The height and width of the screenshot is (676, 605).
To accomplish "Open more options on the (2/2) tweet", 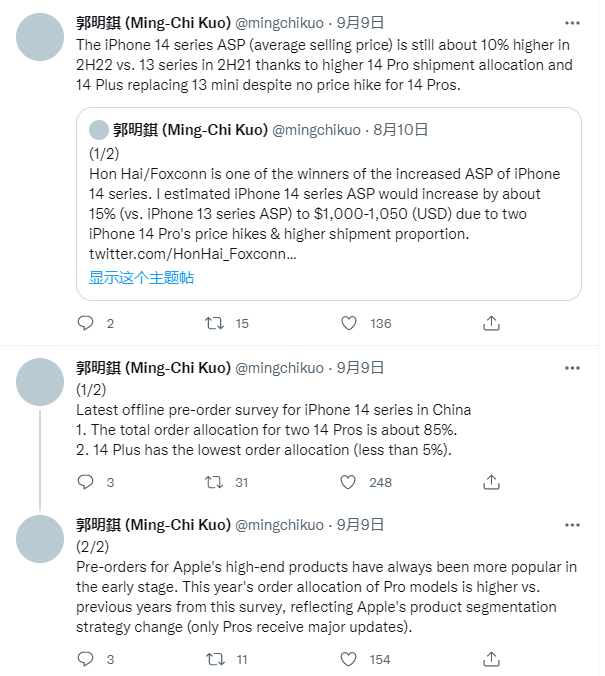I will (x=570, y=525).
